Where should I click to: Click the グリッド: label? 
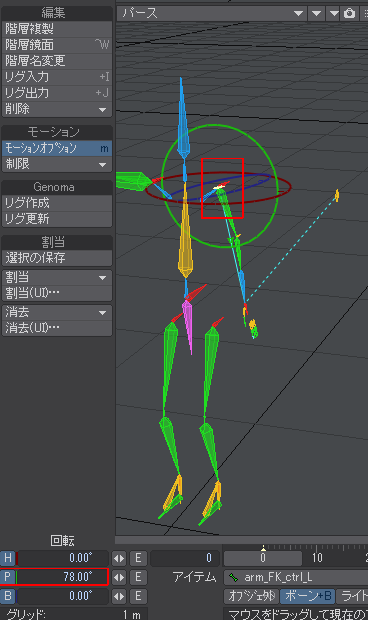click(x=26, y=614)
